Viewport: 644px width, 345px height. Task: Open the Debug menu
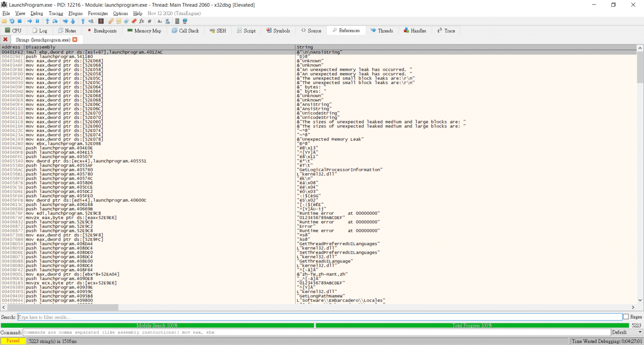point(37,13)
